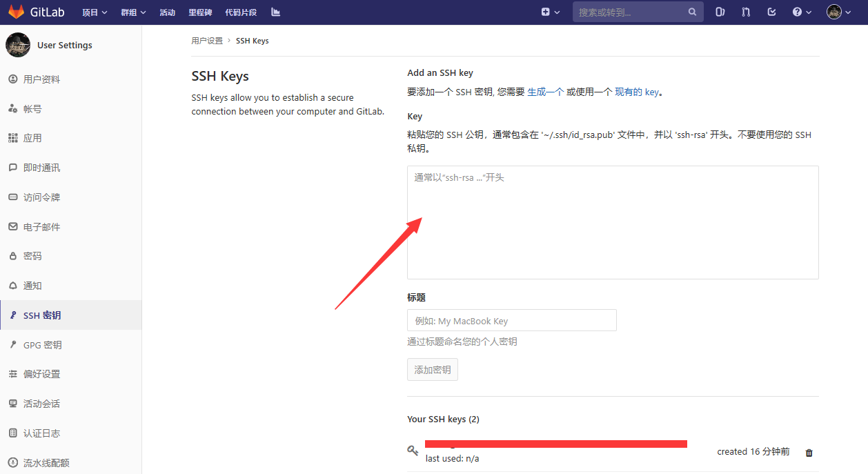868x474 pixels.
Task: Click the search magnifier icon
Action: [x=693, y=11]
